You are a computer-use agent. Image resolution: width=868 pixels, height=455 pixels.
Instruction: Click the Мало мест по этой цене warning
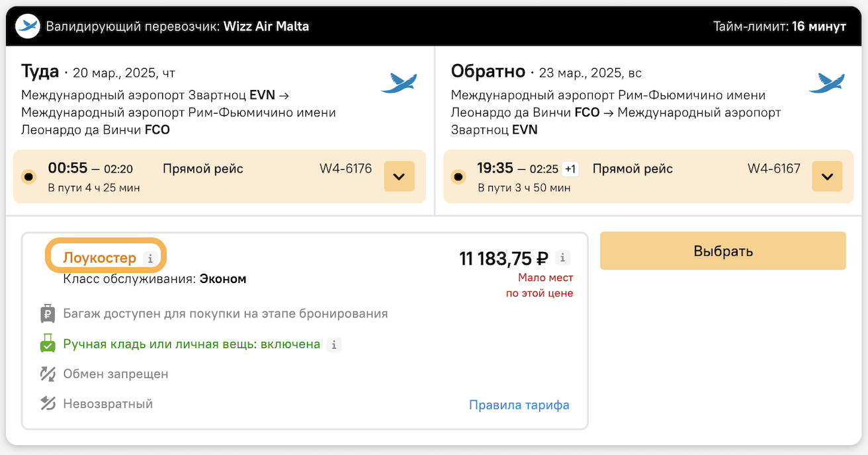click(x=540, y=285)
